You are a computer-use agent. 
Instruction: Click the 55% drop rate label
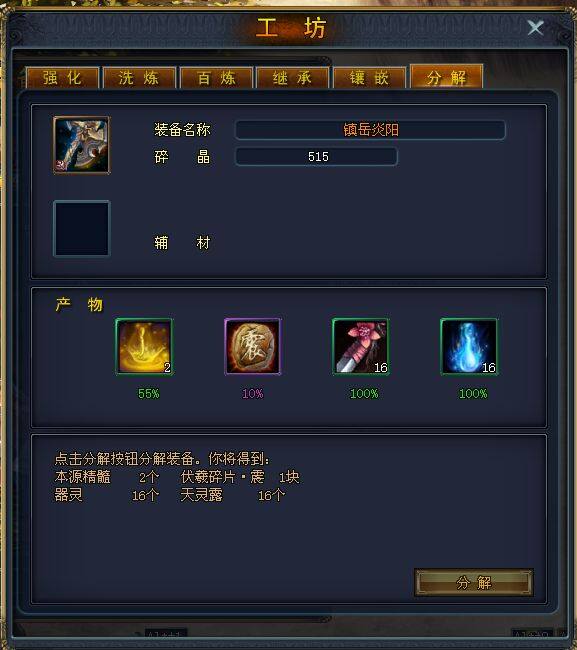coord(148,393)
